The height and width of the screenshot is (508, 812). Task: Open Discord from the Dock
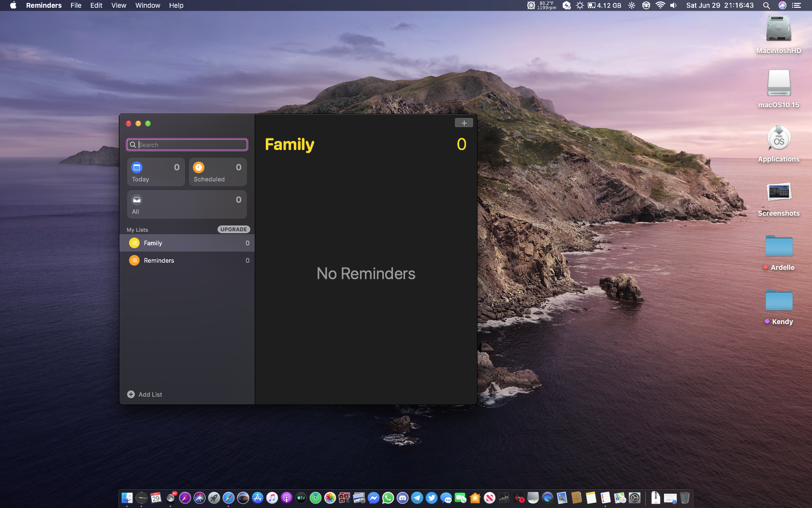[403, 498]
